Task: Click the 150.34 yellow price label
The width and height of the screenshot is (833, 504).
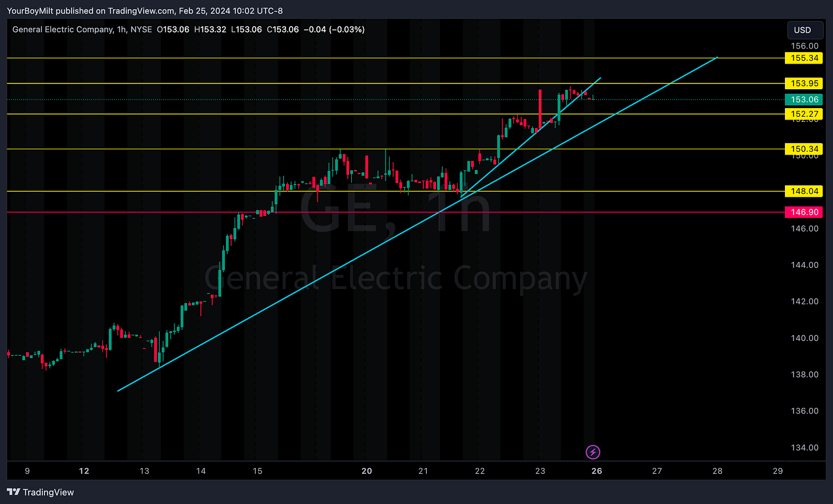Action: (804, 149)
